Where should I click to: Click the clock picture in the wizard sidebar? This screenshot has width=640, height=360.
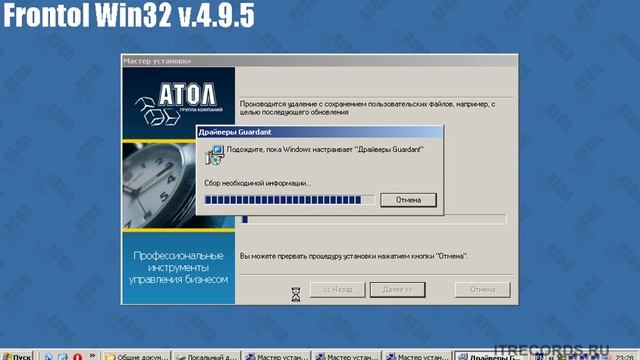click(159, 184)
